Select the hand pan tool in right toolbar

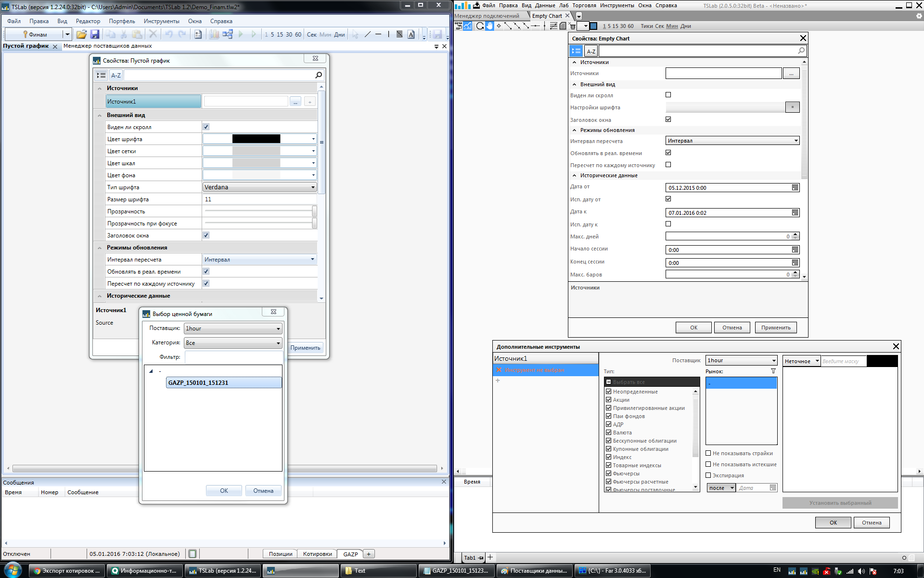489,26
